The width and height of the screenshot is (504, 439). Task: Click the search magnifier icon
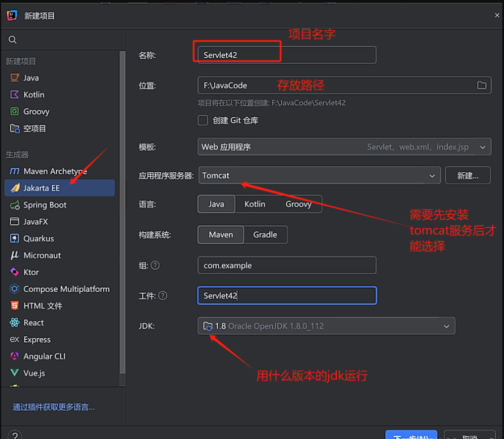click(12, 40)
